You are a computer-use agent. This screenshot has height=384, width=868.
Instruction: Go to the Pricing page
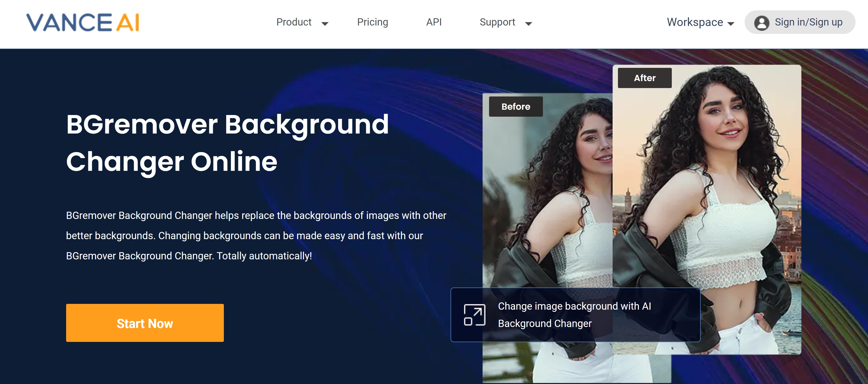[x=372, y=22]
